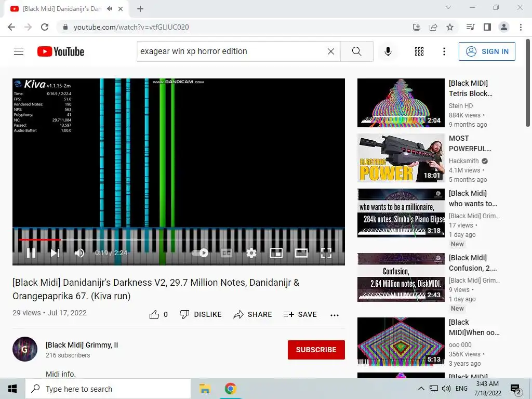Seek on the red video progress bar

coord(179,240)
